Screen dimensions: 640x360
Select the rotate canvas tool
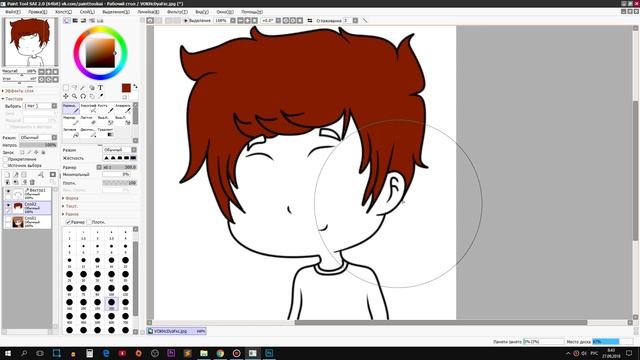pos(83,96)
